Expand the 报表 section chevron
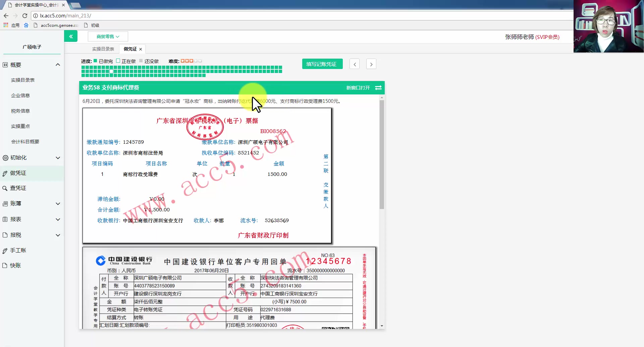Viewport: 644px width, 347px height. [58, 219]
